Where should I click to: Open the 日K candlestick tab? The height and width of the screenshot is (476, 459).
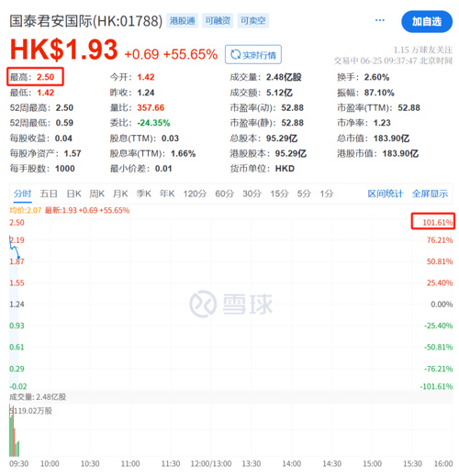point(73,194)
